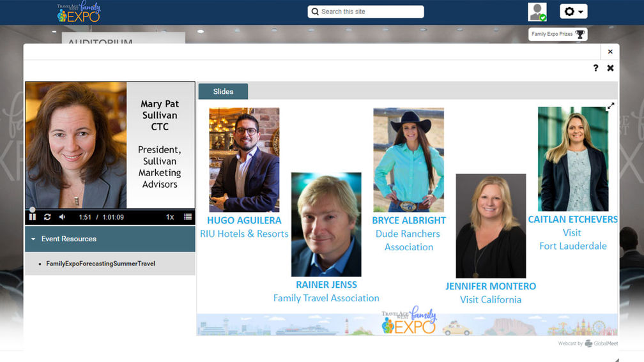The height and width of the screenshot is (362, 644).
Task: Click the video progress slider handle
Action: pyautogui.click(x=32, y=209)
